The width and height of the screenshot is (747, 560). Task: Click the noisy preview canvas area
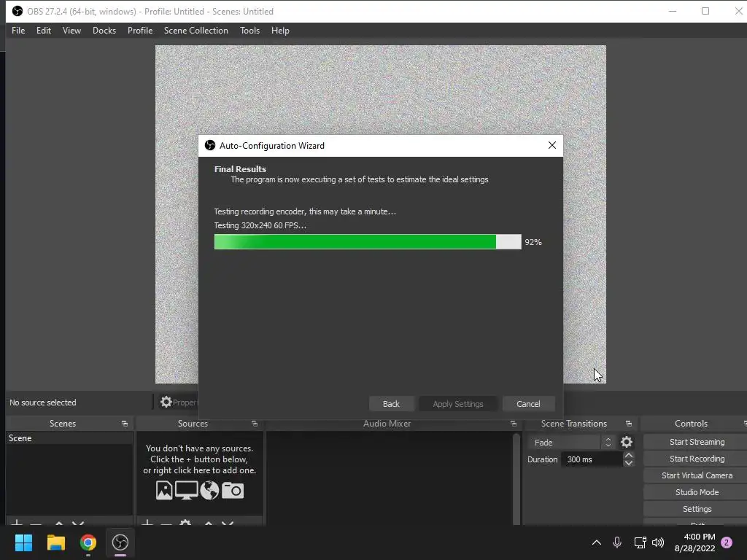point(380,90)
